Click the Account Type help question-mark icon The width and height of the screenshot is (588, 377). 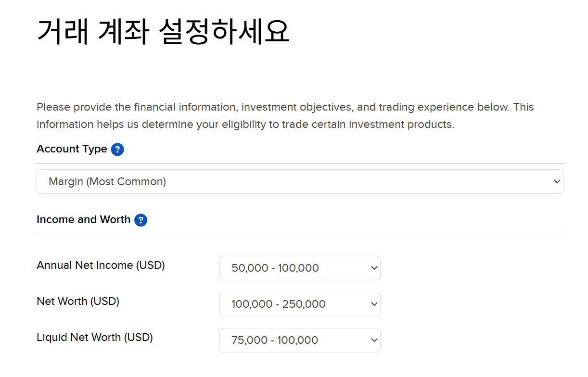click(117, 150)
